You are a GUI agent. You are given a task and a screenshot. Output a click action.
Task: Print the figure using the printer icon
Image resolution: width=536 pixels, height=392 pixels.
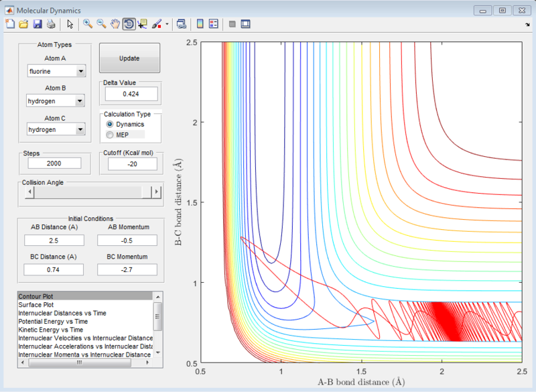[51, 24]
